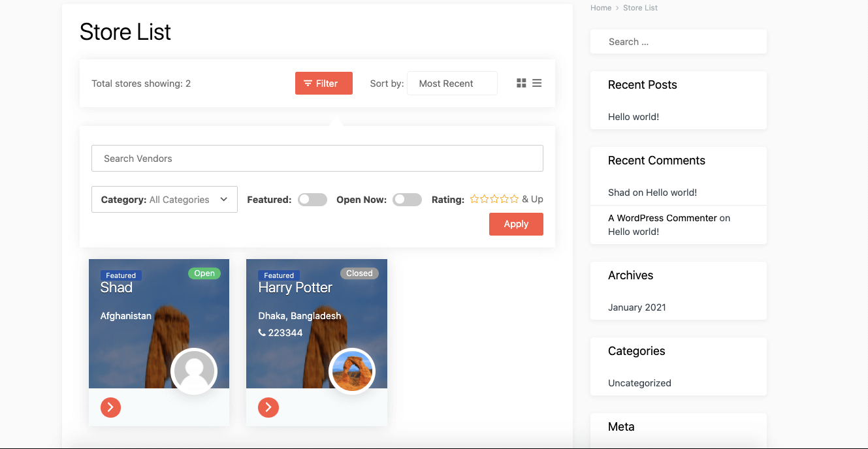
Task: Open Shad's store via orange arrow icon
Action: point(110,407)
